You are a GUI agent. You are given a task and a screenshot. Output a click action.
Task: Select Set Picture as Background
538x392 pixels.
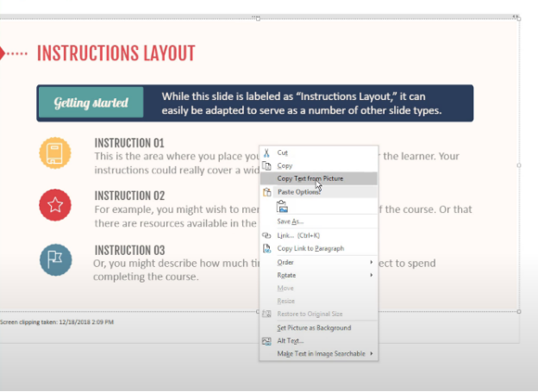[x=314, y=327]
